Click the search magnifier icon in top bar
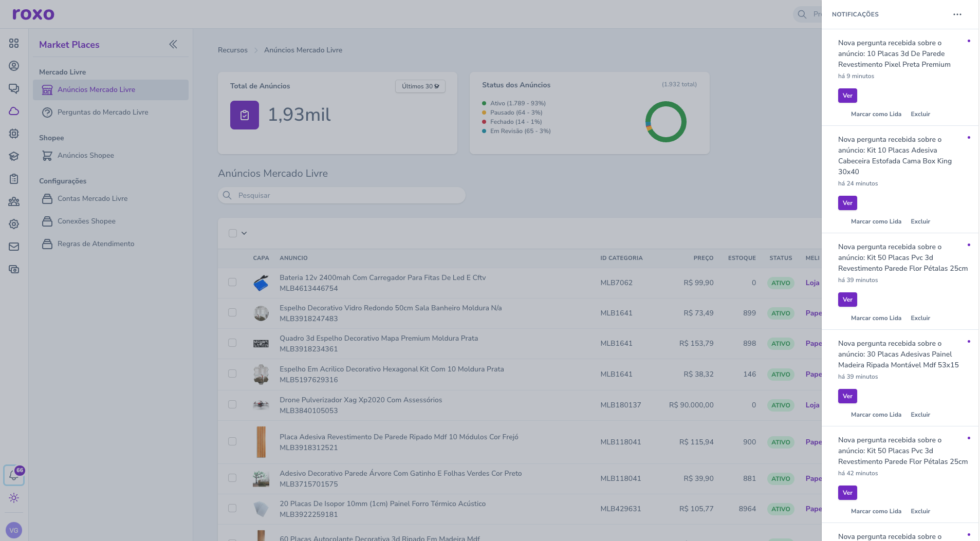This screenshot has width=980, height=541. pos(802,14)
